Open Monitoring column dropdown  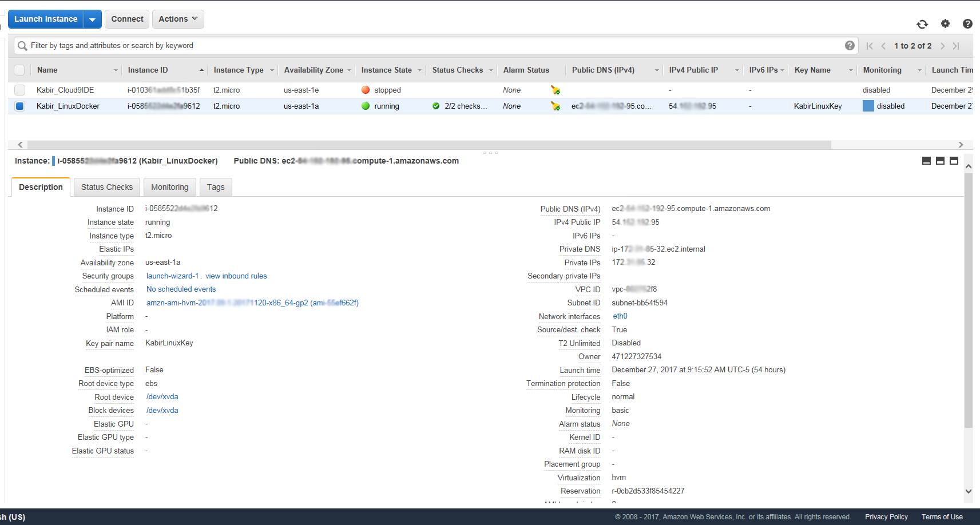[x=919, y=70]
